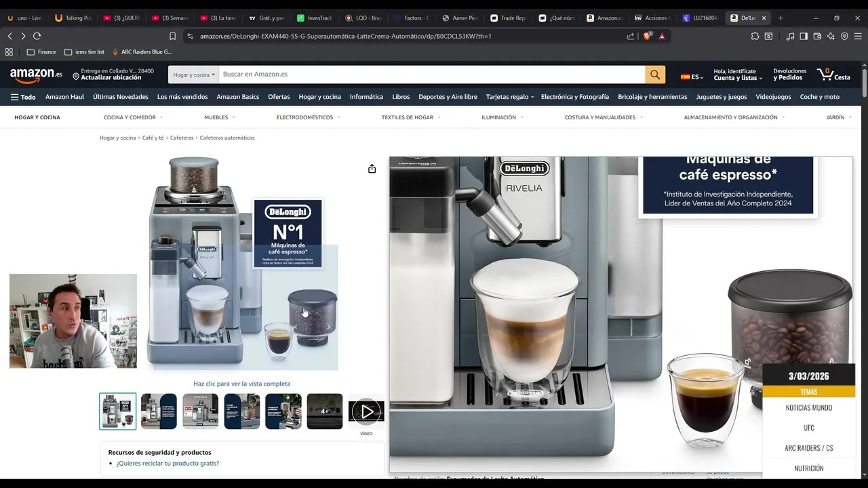Open Costura y manualidades submenu
Viewport: 868px width, 488px height.
(x=604, y=117)
